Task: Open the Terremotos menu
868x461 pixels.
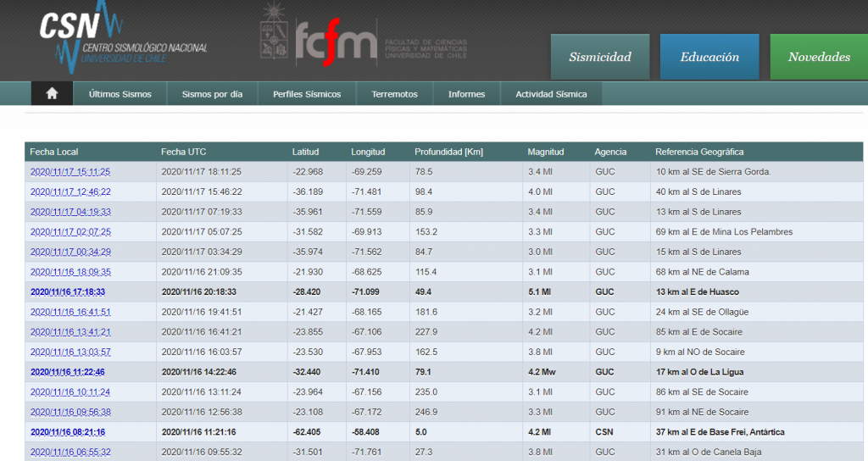Action: point(395,94)
